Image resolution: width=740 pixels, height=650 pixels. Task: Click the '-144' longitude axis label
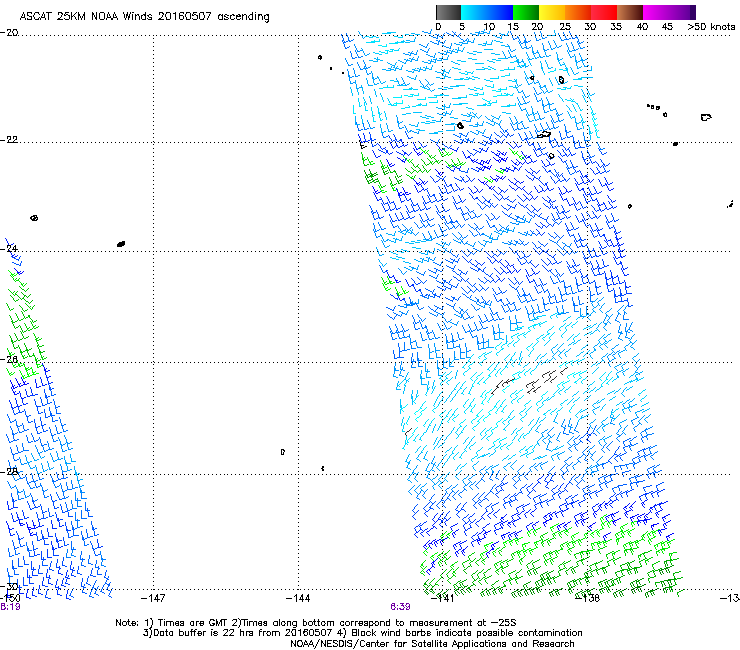(x=298, y=599)
